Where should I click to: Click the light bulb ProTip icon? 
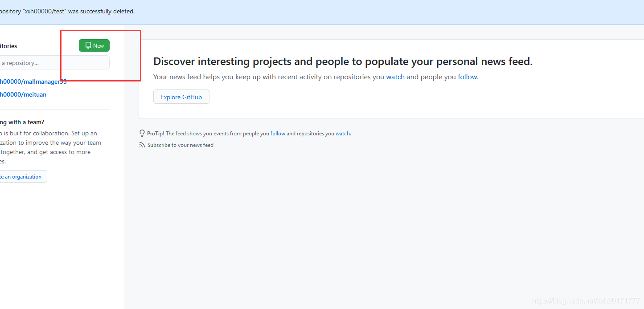coord(142,133)
